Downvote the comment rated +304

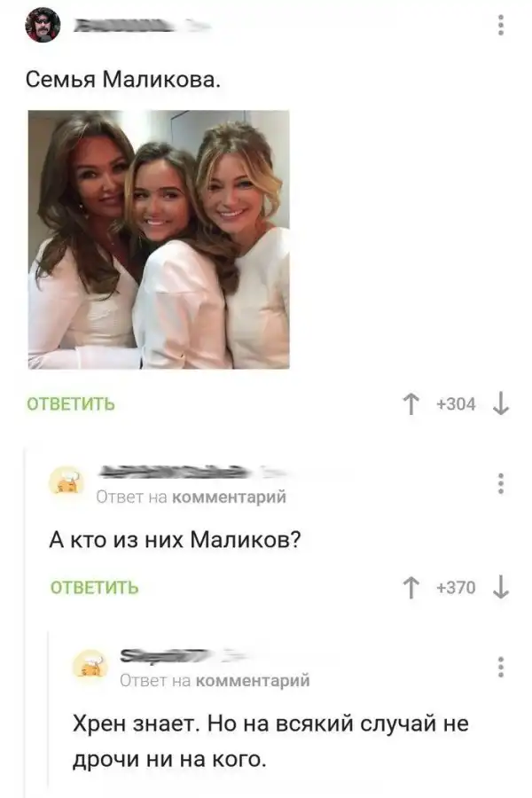501,404
